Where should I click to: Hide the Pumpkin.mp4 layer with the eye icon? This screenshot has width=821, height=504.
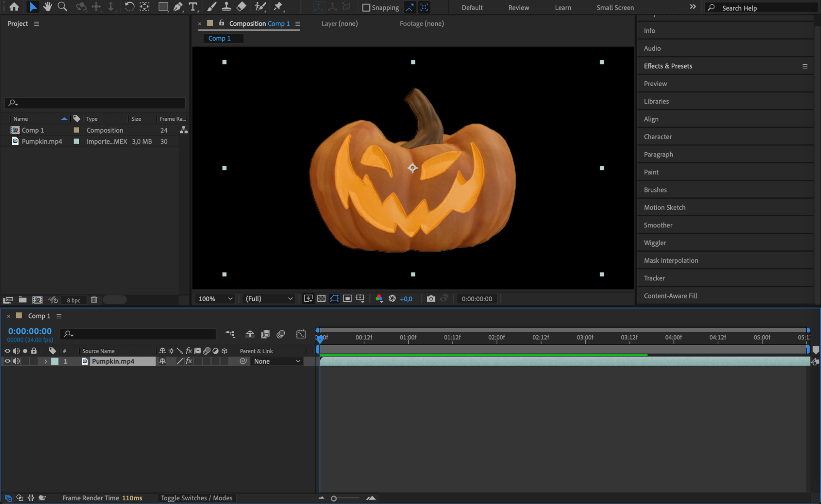(7, 361)
